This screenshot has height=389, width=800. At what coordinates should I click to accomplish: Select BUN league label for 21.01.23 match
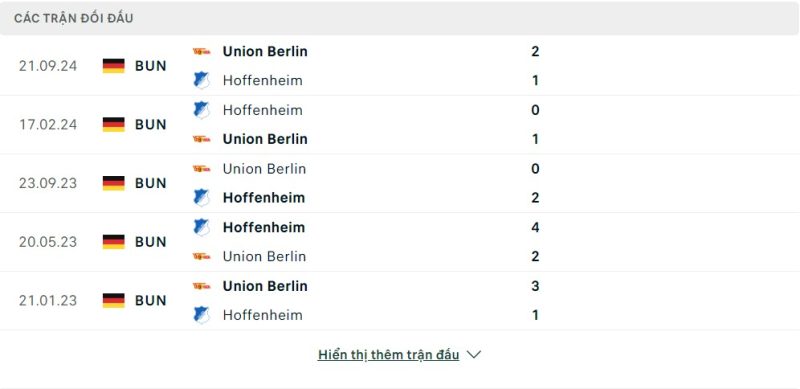[151, 300]
